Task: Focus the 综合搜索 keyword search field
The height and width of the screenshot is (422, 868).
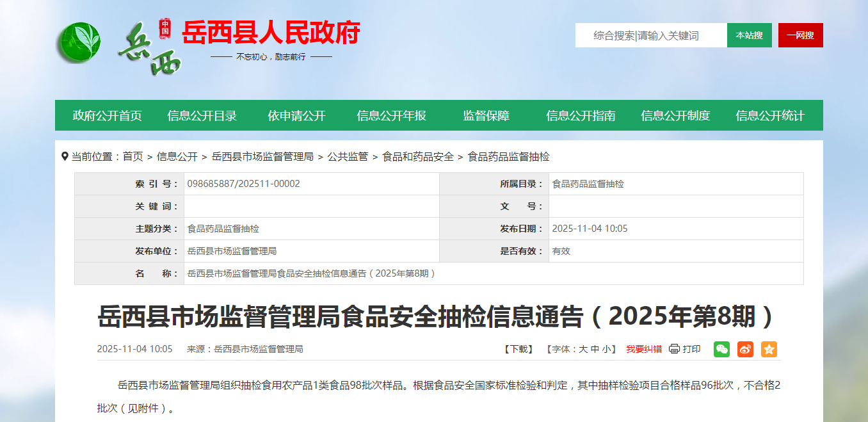Action: 650,35
